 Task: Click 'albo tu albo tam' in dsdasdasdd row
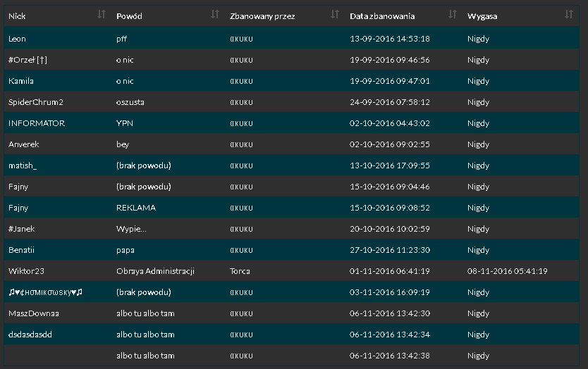[x=145, y=334]
